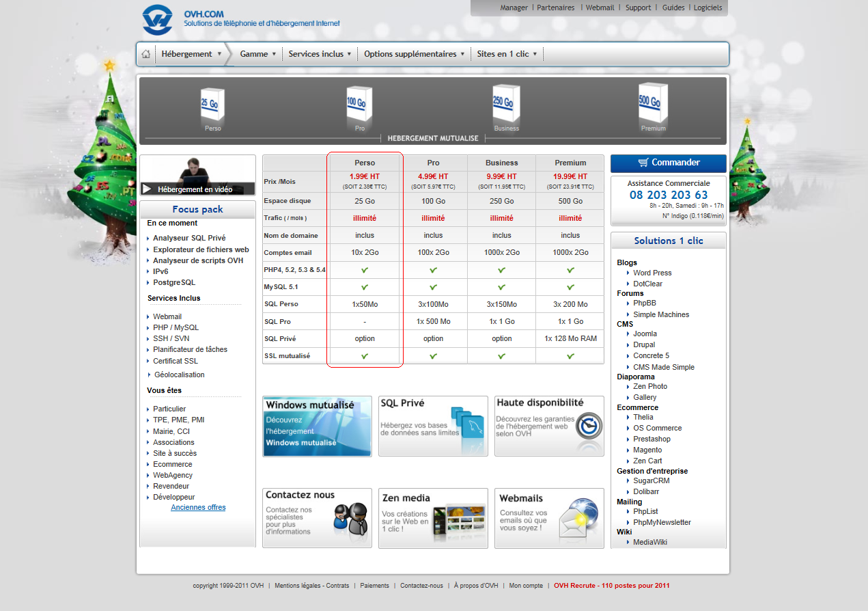The height and width of the screenshot is (611, 868).
Task: Open Drupal under CMS
Action: point(644,345)
